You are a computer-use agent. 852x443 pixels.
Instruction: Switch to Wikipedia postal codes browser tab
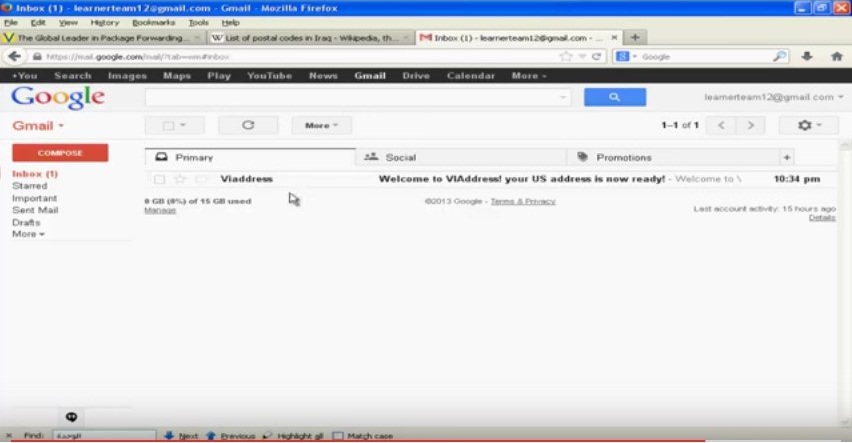(x=310, y=38)
